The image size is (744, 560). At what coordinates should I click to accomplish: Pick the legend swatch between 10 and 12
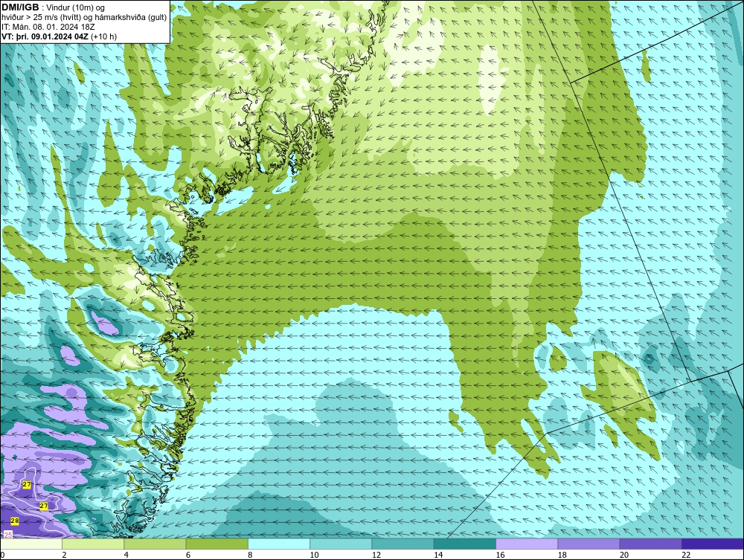pyautogui.click(x=341, y=544)
